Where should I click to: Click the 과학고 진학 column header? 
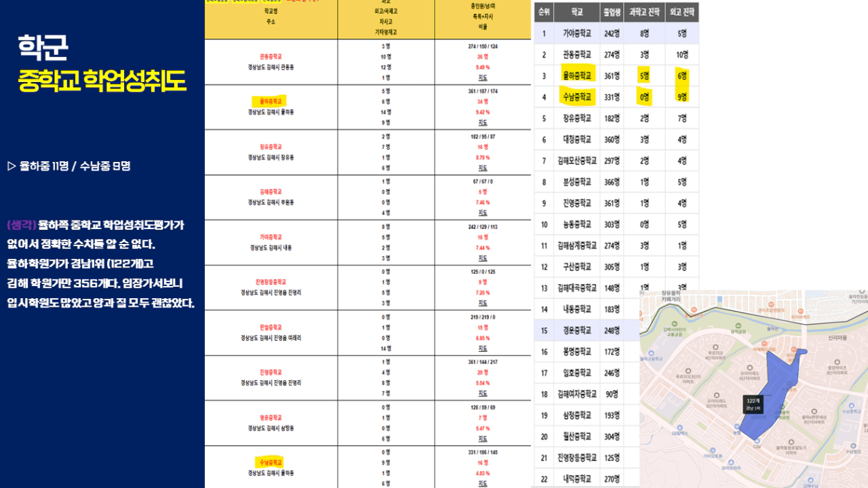point(645,12)
